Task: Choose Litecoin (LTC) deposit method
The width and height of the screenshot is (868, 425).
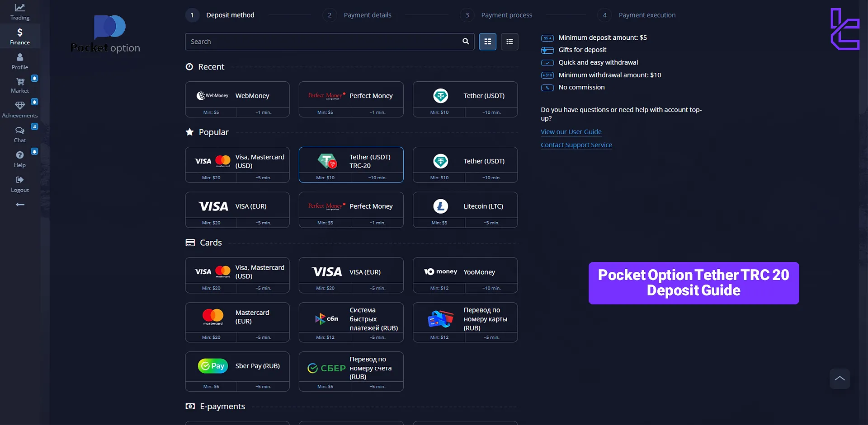Action: 465,210
